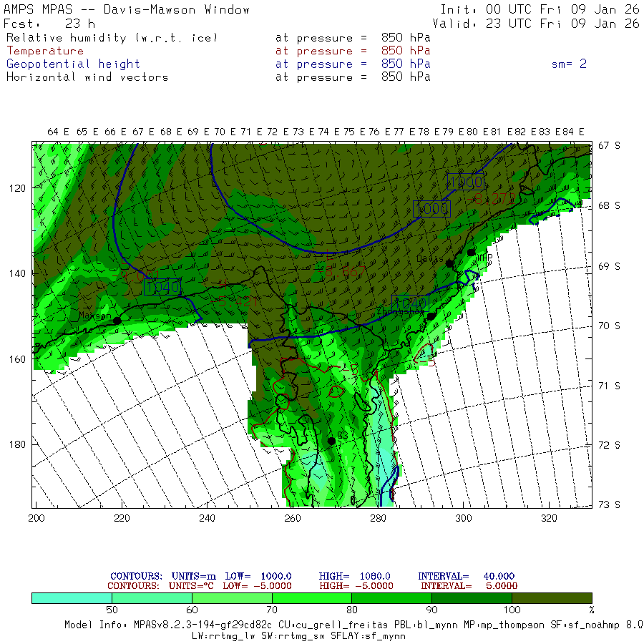The height and width of the screenshot is (644, 644).
Task: Click the title 'AMPS MPAS -- Davis-Mawson Window'
Action: click(x=127, y=9)
